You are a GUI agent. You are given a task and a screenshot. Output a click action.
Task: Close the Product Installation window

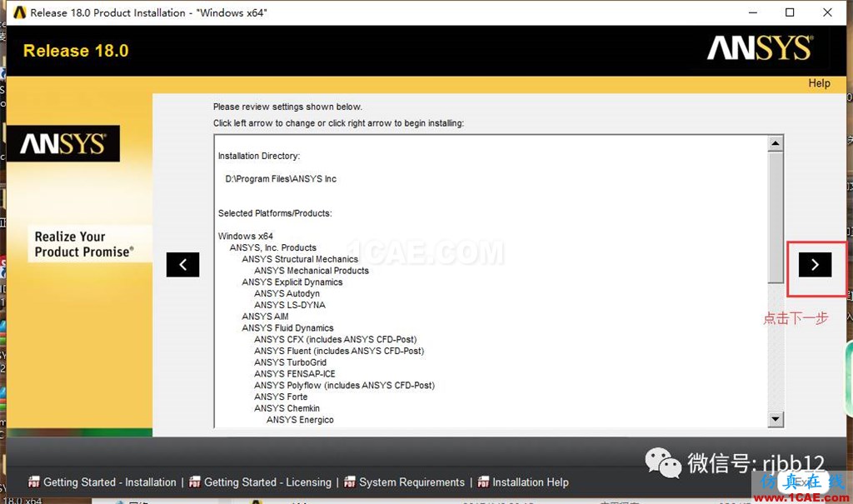click(x=827, y=12)
